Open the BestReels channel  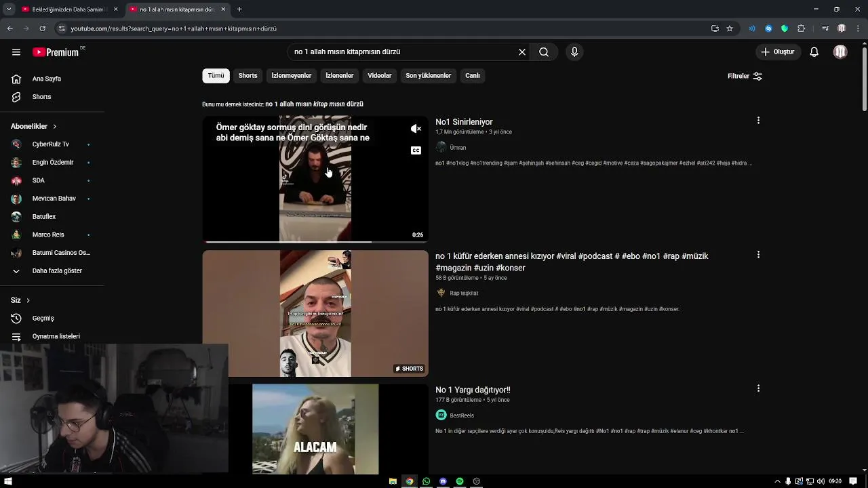coord(462,415)
